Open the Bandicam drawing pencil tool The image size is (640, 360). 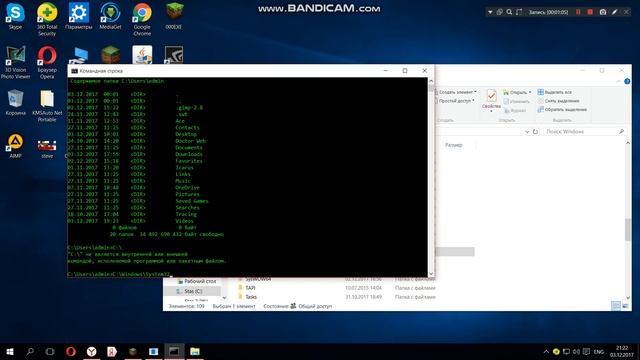pyautogui.click(x=614, y=12)
